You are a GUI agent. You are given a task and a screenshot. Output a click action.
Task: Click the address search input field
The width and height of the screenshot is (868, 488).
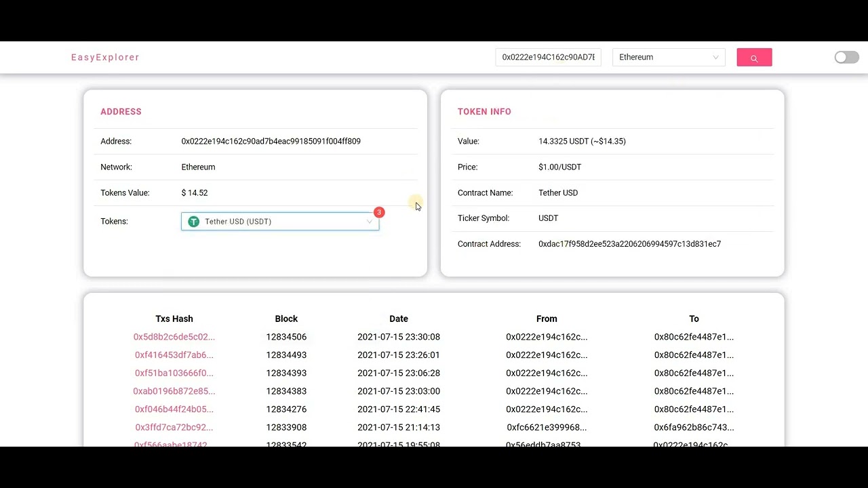pyautogui.click(x=548, y=58)
